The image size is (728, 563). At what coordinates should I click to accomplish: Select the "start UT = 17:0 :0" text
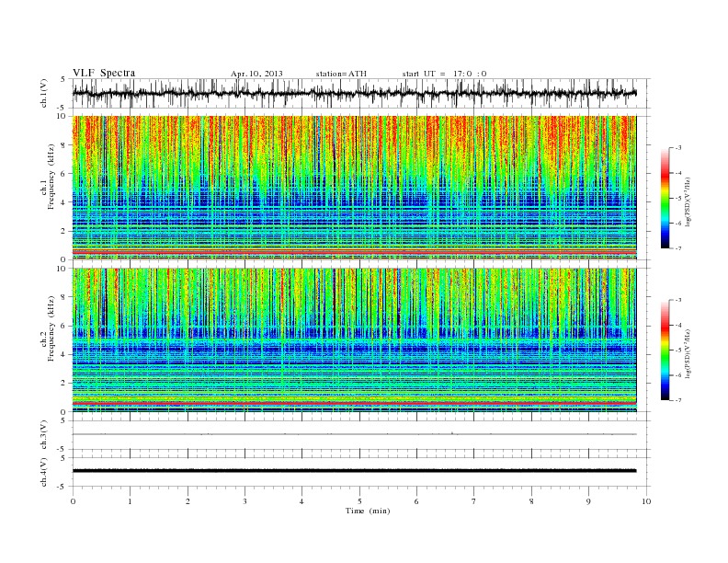pos(444,74)
